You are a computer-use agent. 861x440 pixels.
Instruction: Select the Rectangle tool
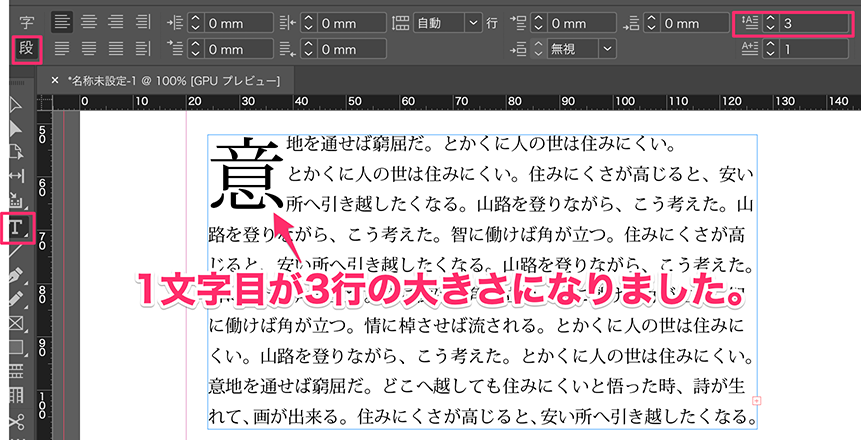pos(15,347)
